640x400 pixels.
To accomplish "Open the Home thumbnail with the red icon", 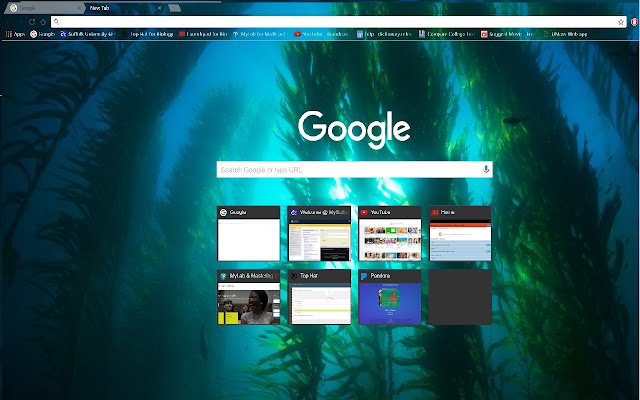I will pyautogui.click(x=460, y=233).
